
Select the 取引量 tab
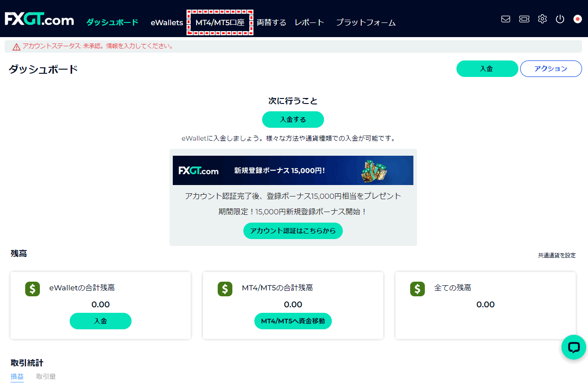pyautogui.click(x=46, y=376)
